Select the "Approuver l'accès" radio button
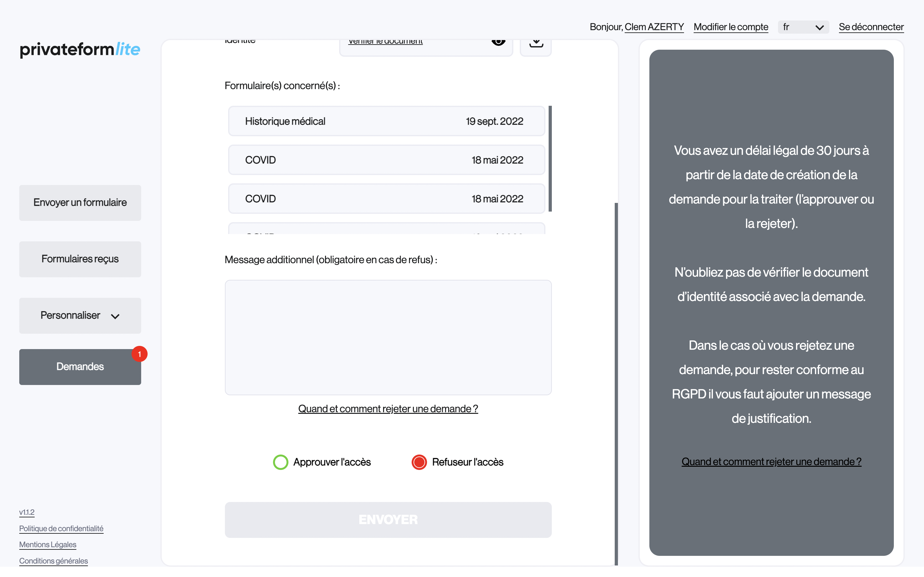 point(281,462)
